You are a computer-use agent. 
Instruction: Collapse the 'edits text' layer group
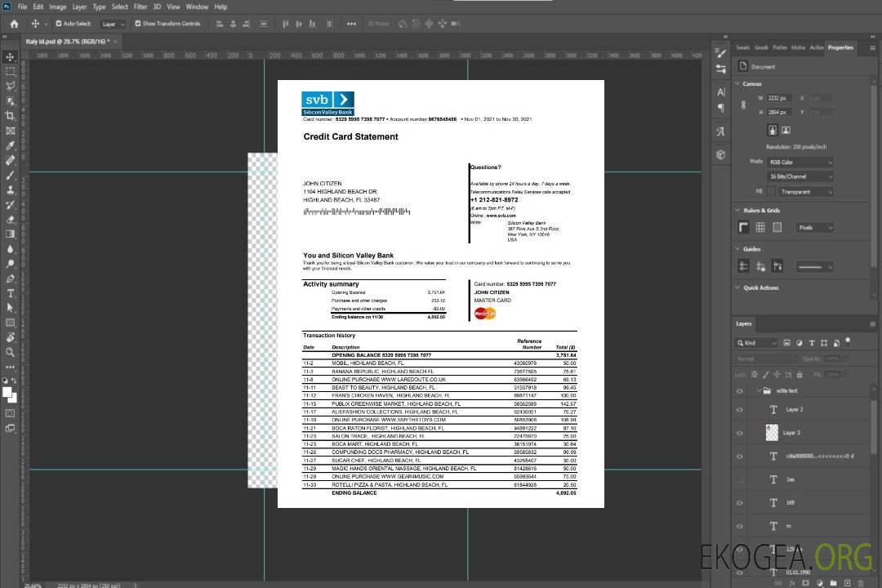pyautogui.click(x=758, y=390)
